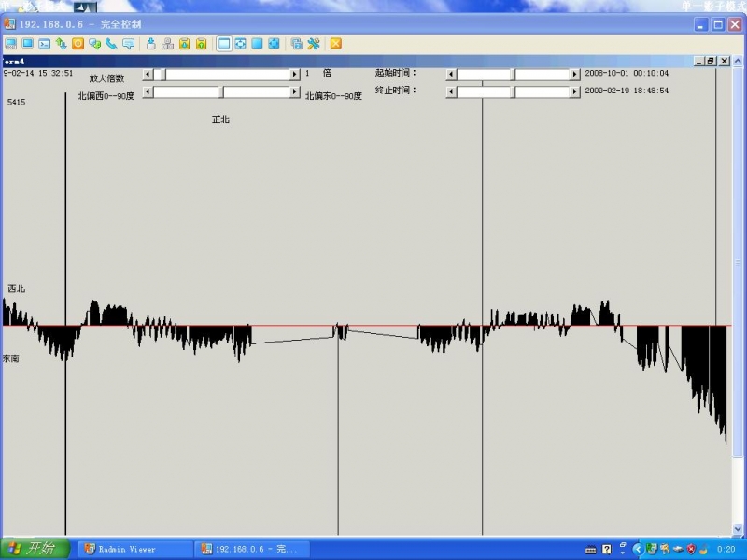Start File Transfer with the green arrows icon
The height and width of the screenshot is (560, 747).
point(61,44)
